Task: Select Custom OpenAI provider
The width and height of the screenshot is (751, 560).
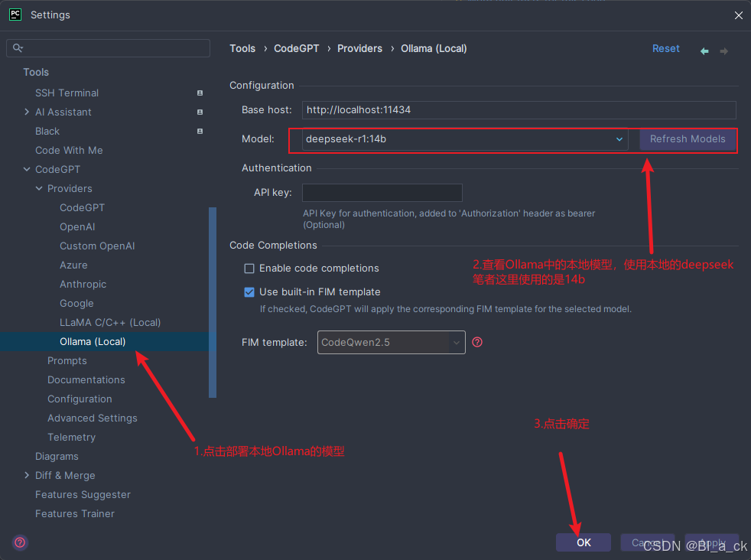Action: tap(97, 246)
